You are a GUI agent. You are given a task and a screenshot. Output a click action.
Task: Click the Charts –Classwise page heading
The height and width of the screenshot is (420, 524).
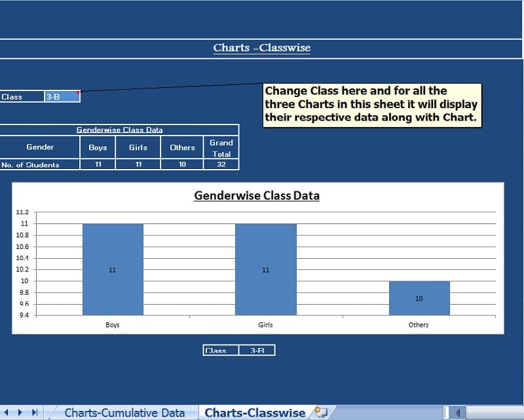pos(261,47)
